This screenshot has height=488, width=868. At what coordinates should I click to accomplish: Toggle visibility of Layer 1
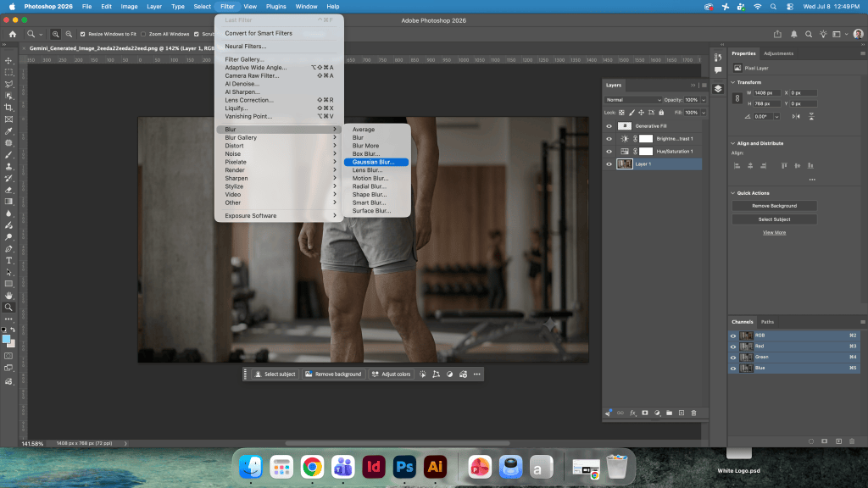(609, 164)
